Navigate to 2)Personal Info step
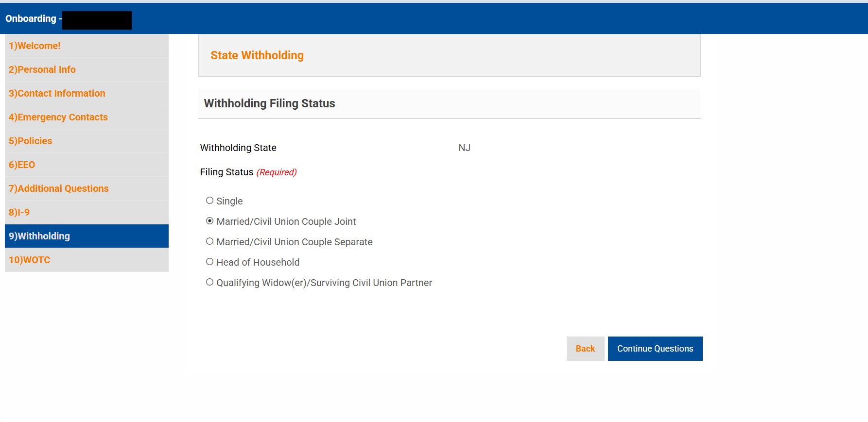 [x=87, y=69]
